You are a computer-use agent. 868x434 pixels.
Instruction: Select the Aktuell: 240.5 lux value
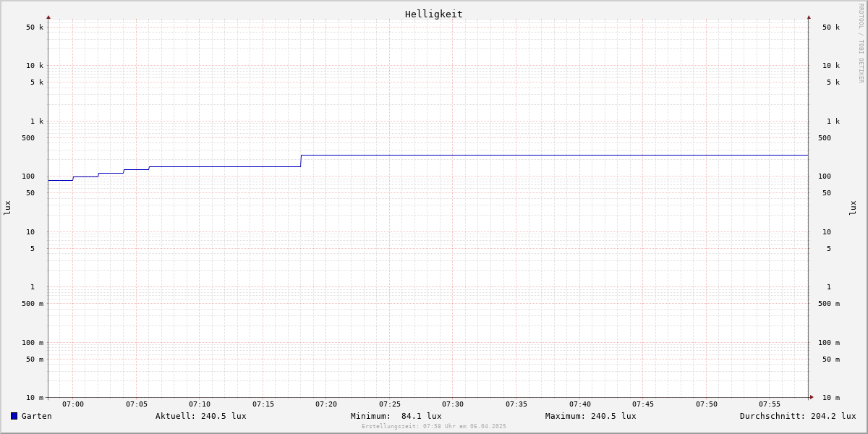pos(200,416)
